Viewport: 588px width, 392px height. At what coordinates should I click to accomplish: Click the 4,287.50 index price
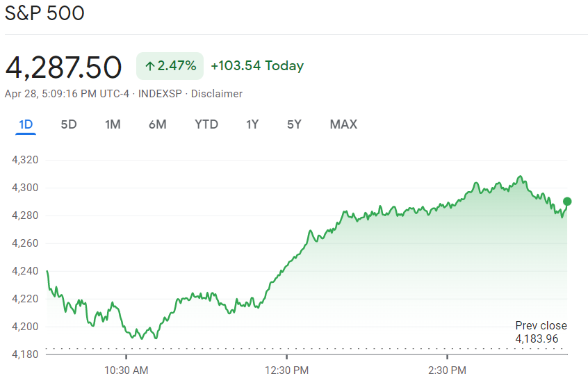(x=63, y=67)
